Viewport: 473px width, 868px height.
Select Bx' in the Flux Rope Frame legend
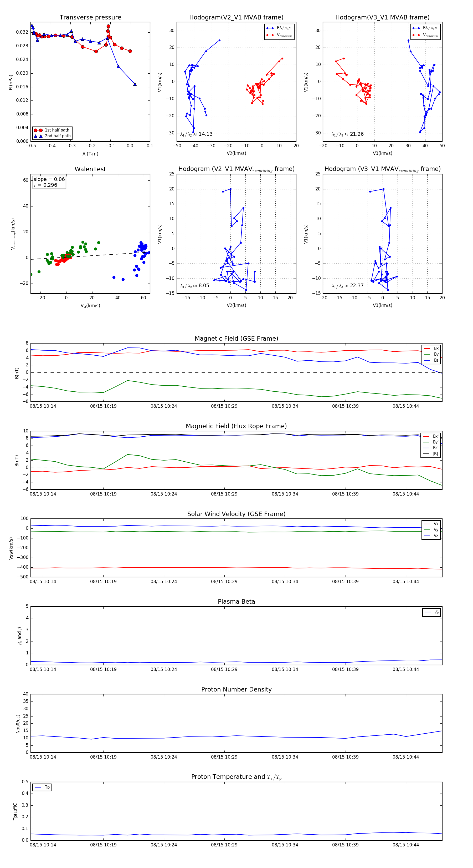coord(431,436)
